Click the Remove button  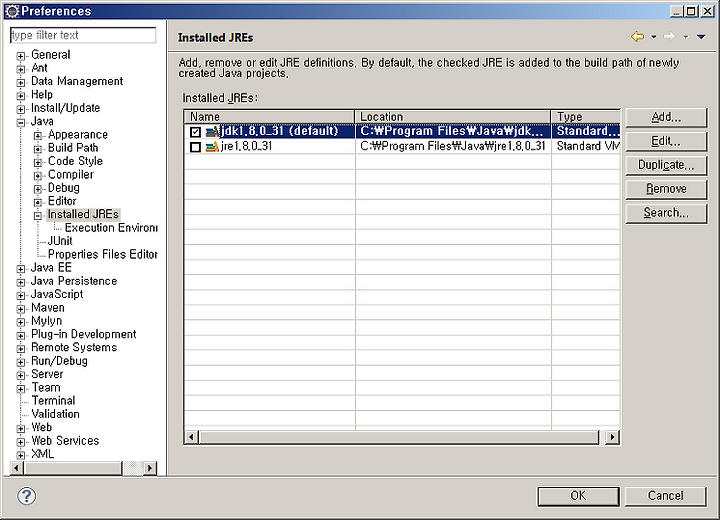[666, 189]
